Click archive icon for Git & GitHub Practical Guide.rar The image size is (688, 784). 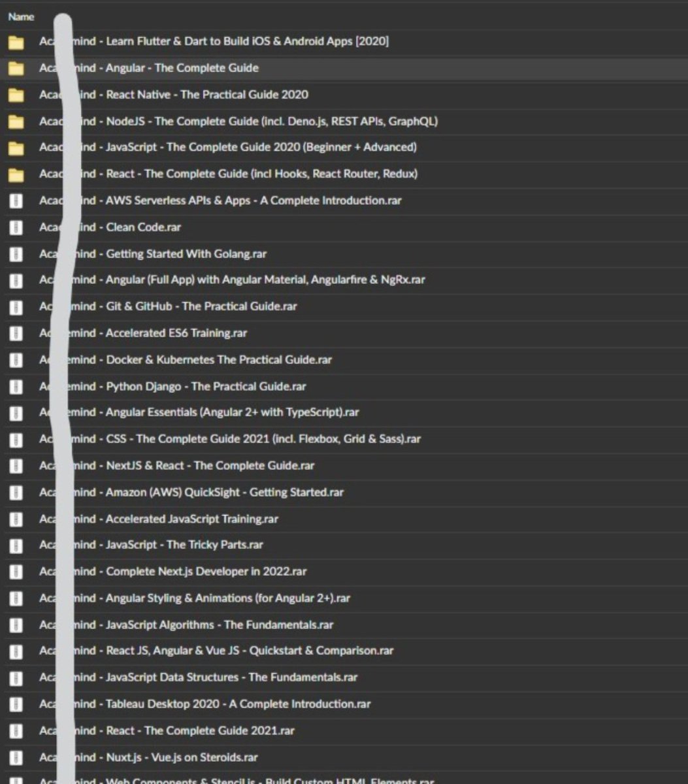pyautogui.click(x=16, y=307)
